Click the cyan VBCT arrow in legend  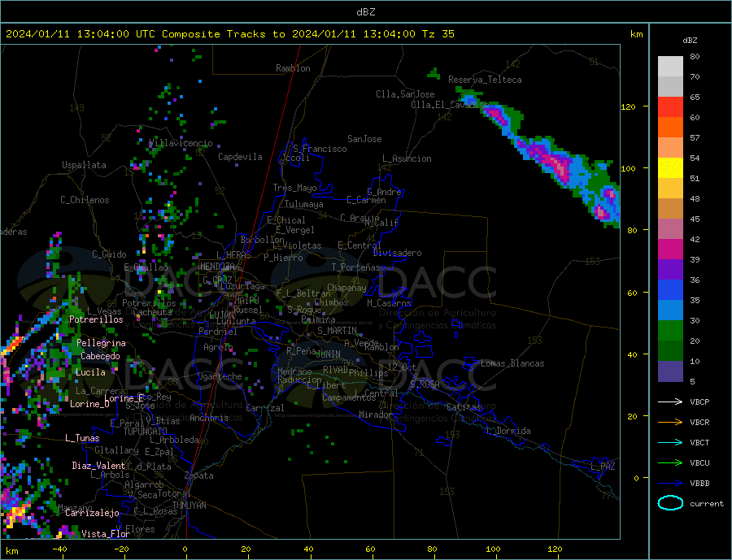(x=670, y=442)
